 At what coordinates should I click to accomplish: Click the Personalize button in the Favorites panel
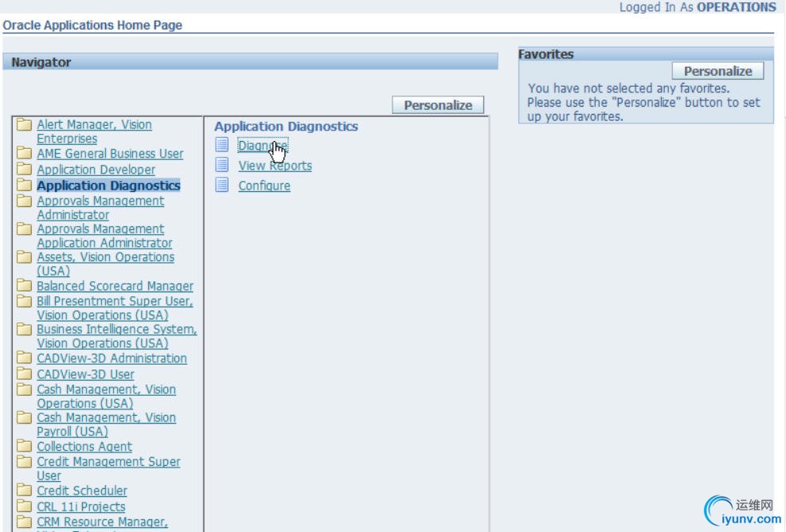(718, 71)
